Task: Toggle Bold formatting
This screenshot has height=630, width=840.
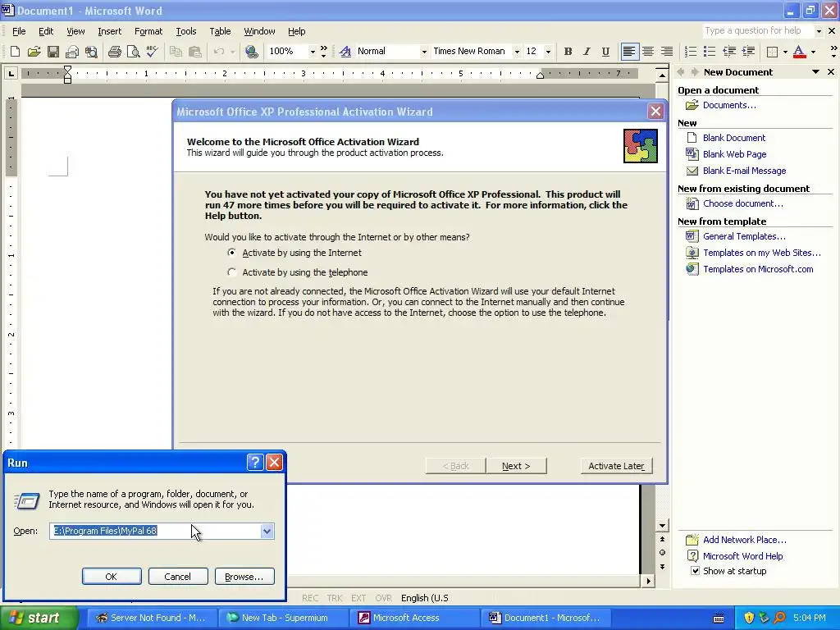Action: tap(568, 52)
